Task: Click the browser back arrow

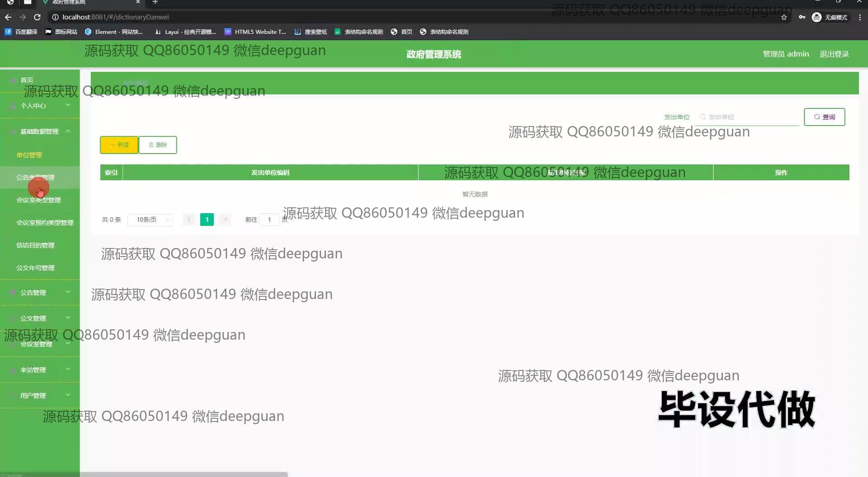Action: point(8,17)
